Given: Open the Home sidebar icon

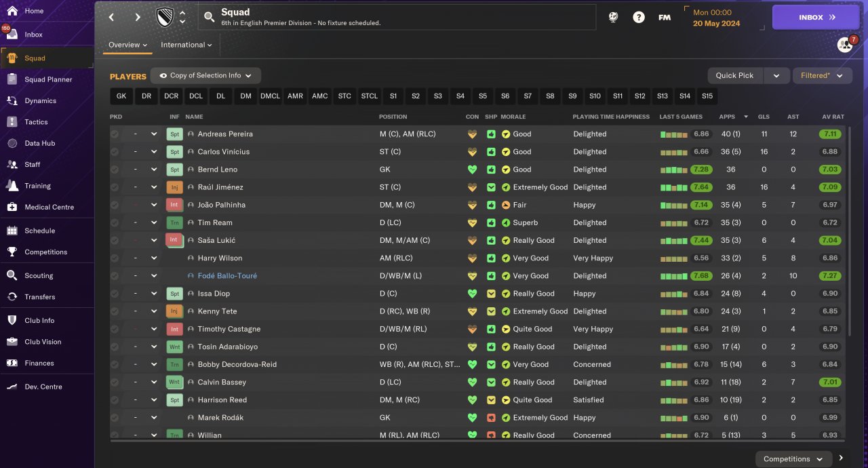Looking at the screenshot, I should tap(12, 11).
